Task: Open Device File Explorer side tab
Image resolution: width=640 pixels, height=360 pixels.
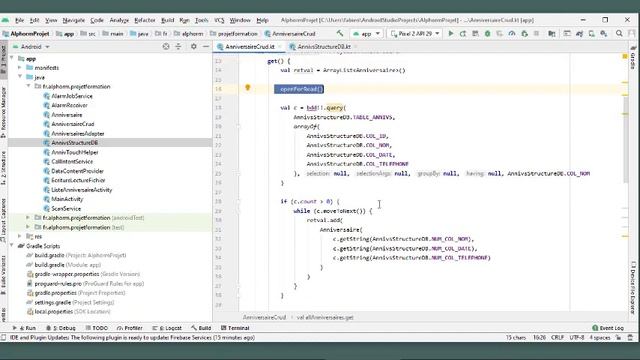Action: [x=633, y=288]
